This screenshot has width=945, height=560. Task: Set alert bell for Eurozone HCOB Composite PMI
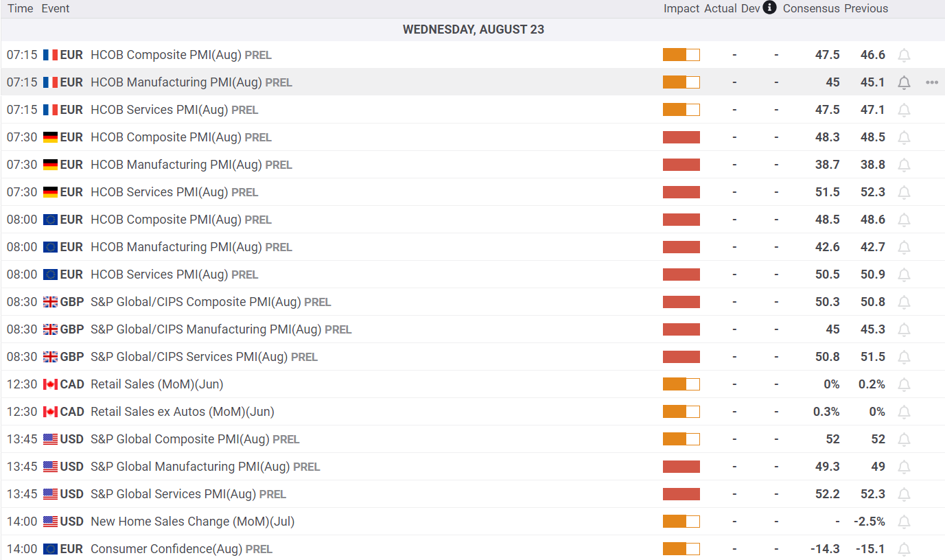905,220
